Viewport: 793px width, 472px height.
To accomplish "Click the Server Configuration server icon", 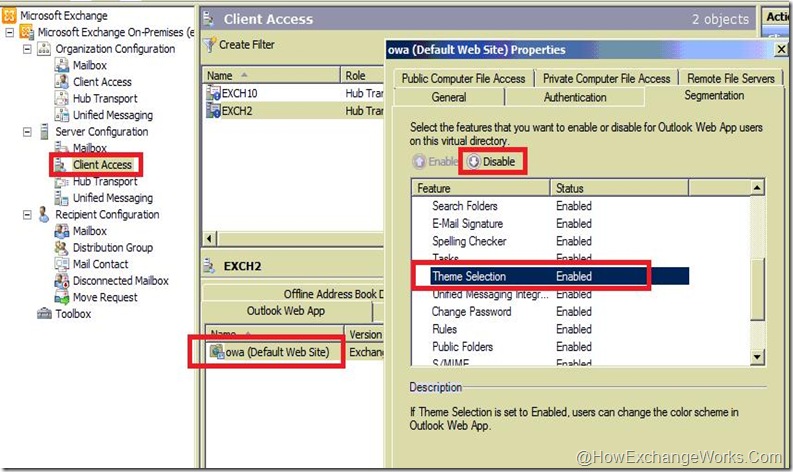I will point(45,132).
